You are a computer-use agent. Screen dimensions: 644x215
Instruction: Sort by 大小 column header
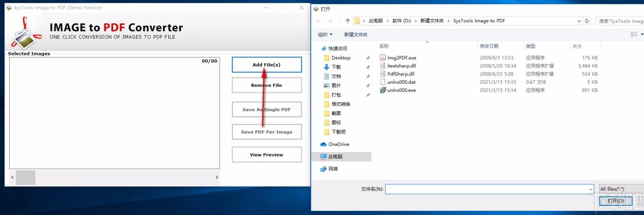[577, 46]
